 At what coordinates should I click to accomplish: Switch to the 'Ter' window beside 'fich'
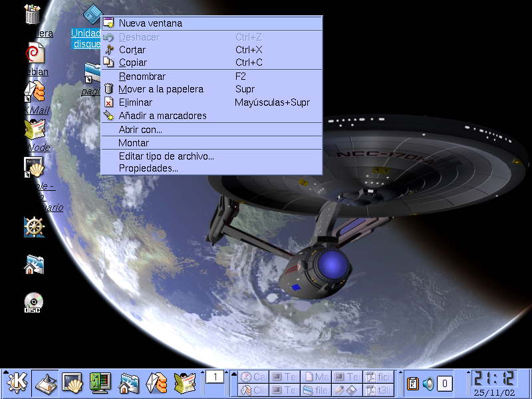click(347, 376)
